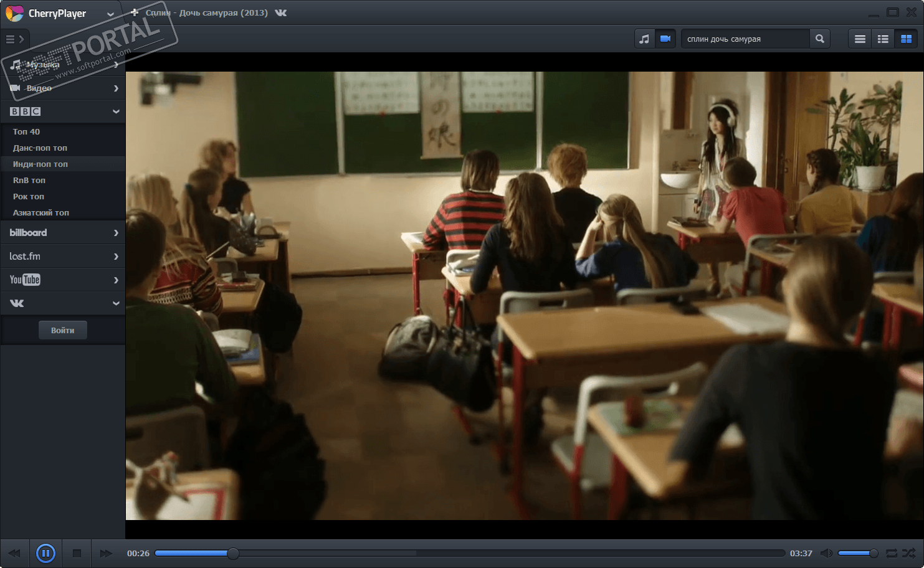Click the total duration 03:37

[801, 553]
